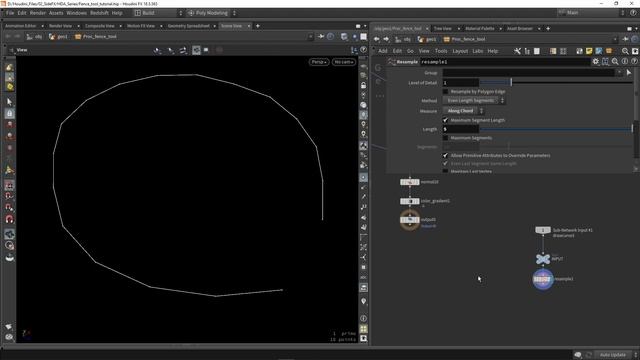Click pin icon on scene view path bar

pyautogui.click(x=321, y=37)
